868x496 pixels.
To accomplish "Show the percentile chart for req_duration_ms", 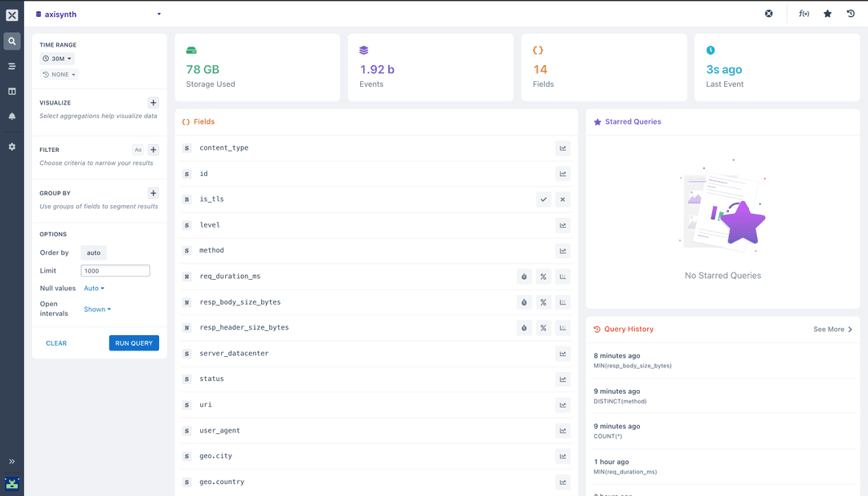I will tap(543, 277).
